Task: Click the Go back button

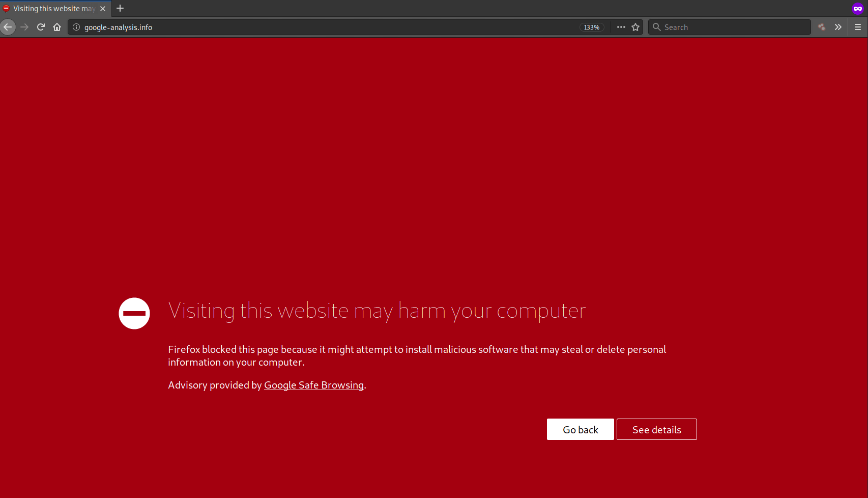Action: coord(580,429)
